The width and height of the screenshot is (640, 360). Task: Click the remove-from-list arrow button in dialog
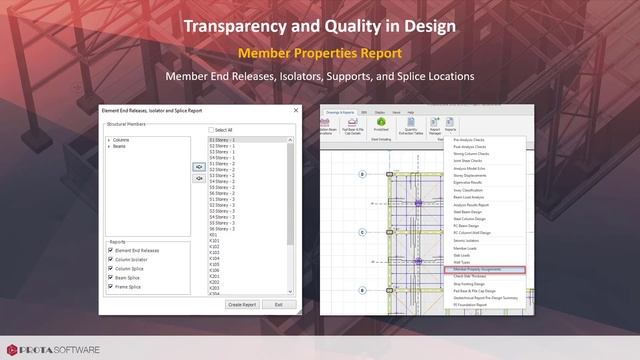pyautogui.click(x=199, y=178)
